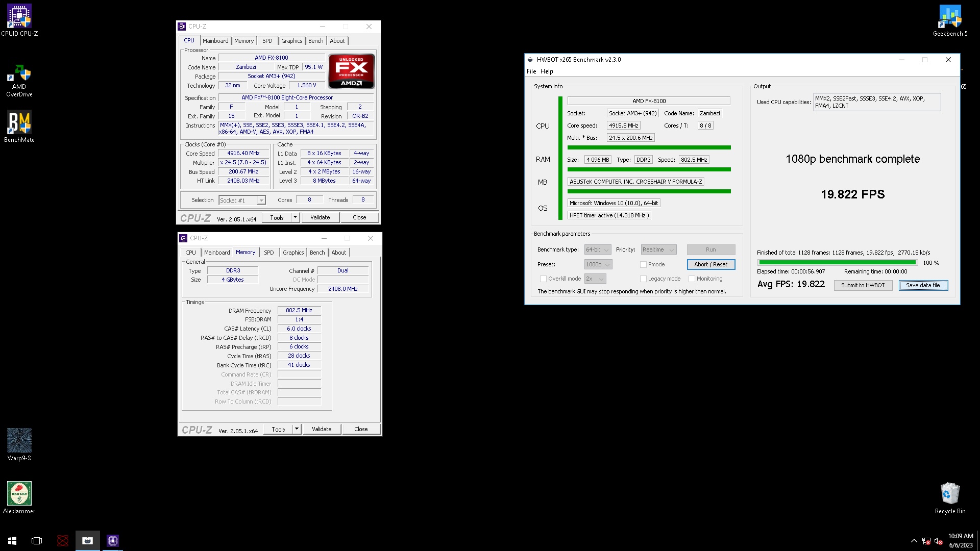
Task: Close the top CPU-Z window
Action: pos(369,27)
